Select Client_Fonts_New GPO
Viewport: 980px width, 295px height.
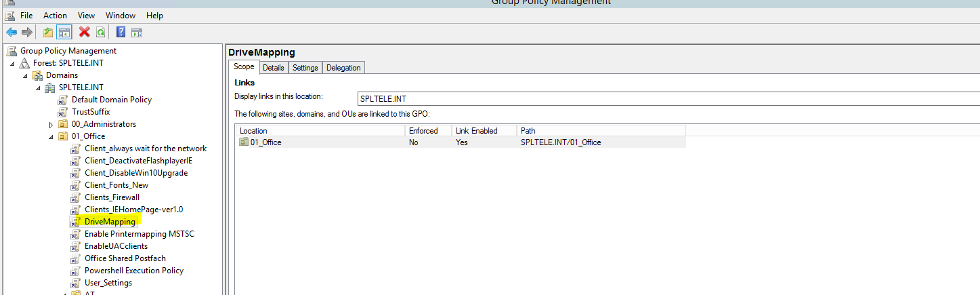[x=116, y=185]
